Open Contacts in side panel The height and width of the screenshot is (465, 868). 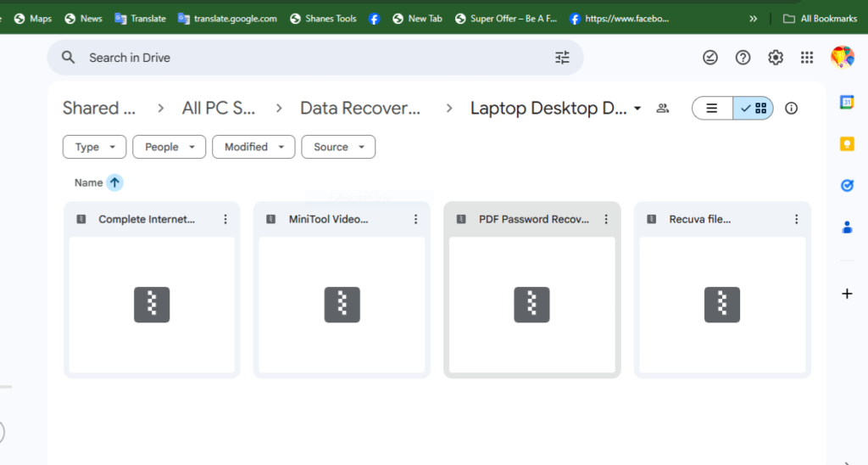point(846,227)
